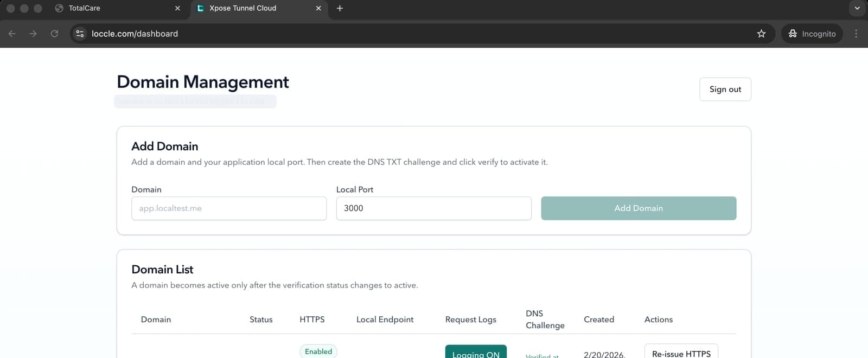
Task: Go back with the browser back arrow
Action: click(12, 34)
